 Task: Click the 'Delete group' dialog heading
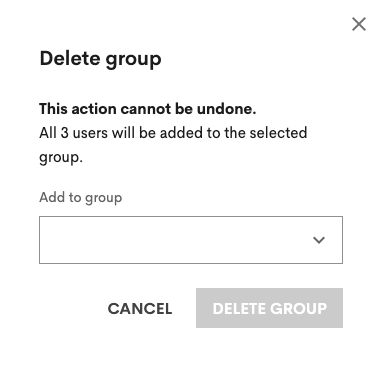100,59
